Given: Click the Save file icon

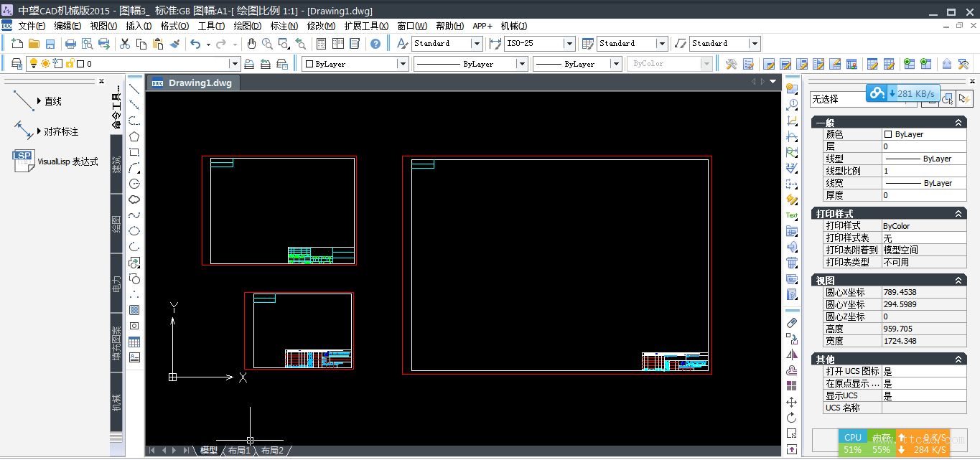Looking at the screenshot, I should pyautogui.click(x=50, y=44).
